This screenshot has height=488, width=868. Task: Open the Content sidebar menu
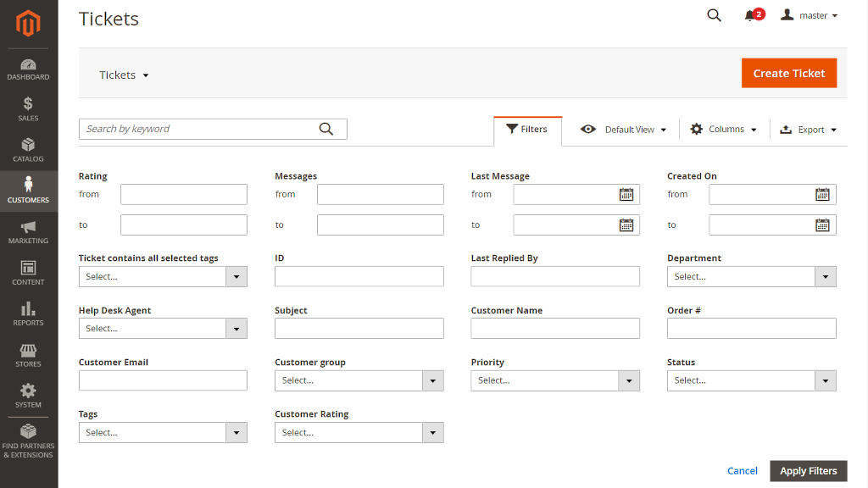[x=28, y=274]
